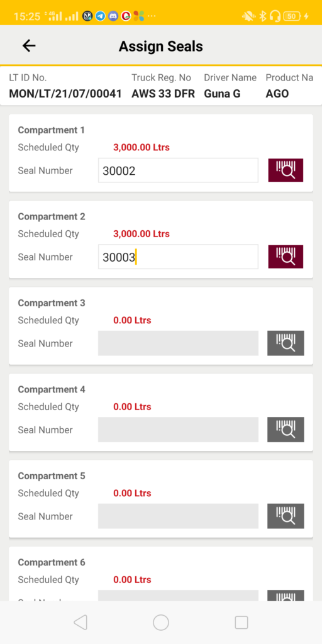Image resolution: width=322 pixels, height=644 pixels.
Task: Scan barcode for Compartment 2 seal
Action: tap(286, 257)
